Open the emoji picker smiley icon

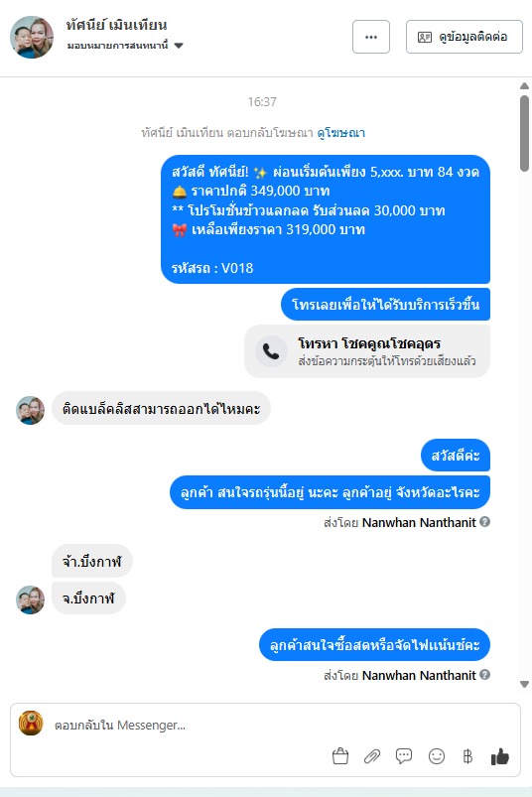(x=437, y=756)
